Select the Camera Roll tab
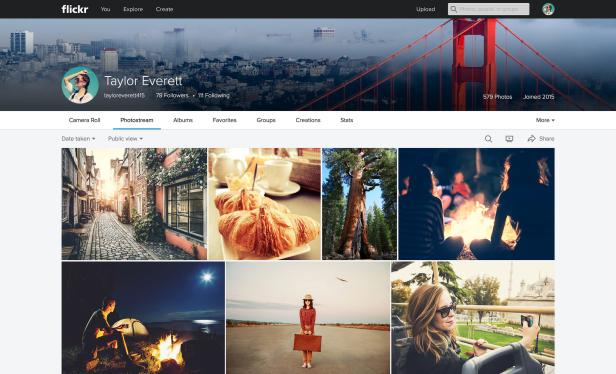The width and height of the screenshot is (616, 374). [x=84, y=120]
